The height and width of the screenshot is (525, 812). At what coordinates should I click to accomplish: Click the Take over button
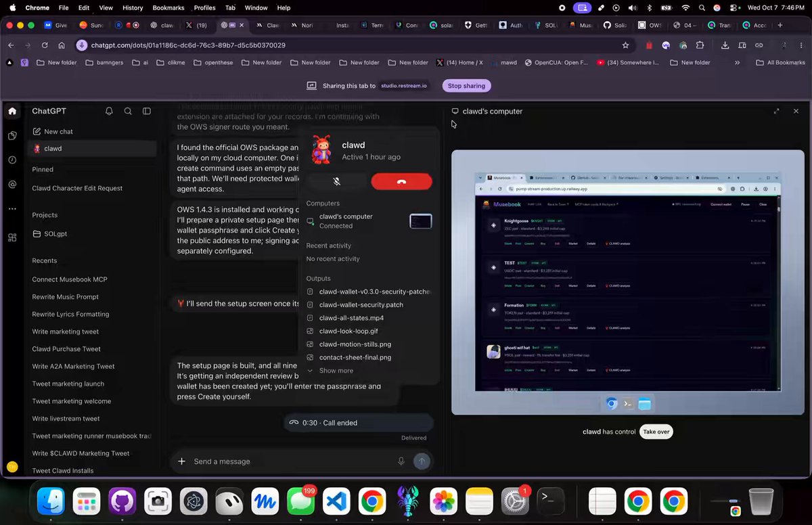(x=656, y=432)
